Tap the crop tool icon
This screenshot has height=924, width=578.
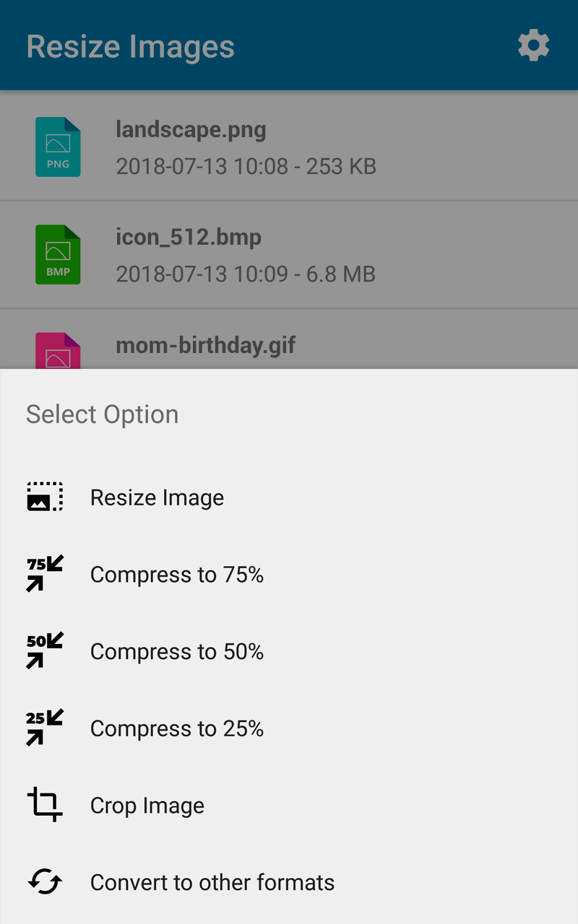[x=45, y=805]
